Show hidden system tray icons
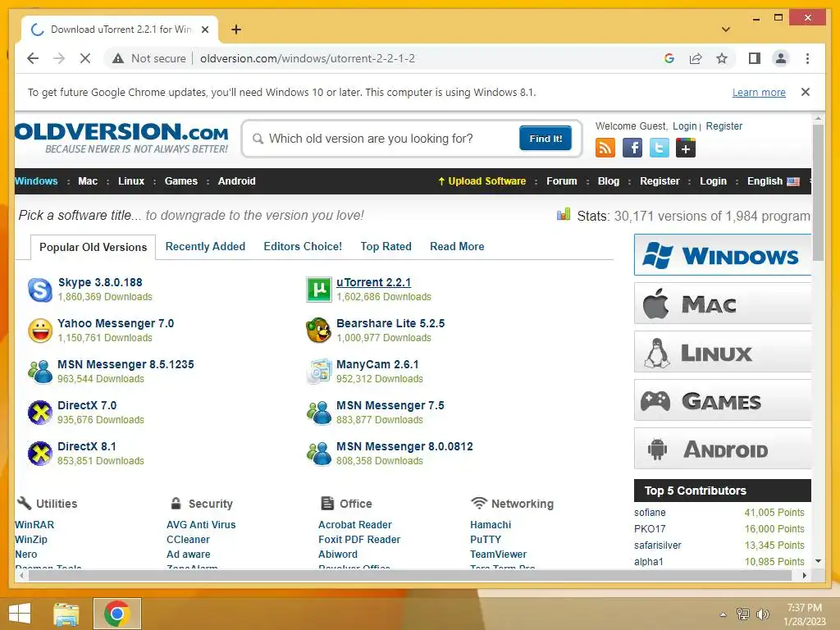The image size is (840, 630). click(x=724, y=614)
